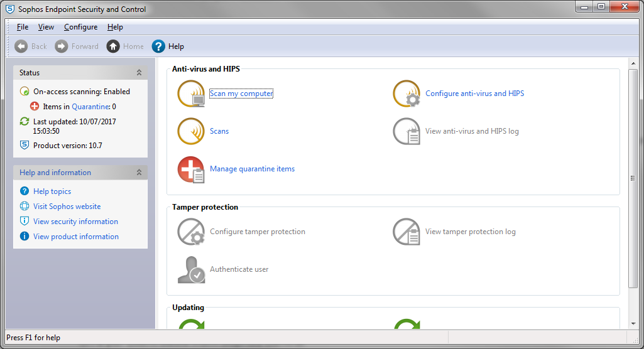Click the View tamper protection log text
This screenshot has height=349, width=644.
coord(470,232)
